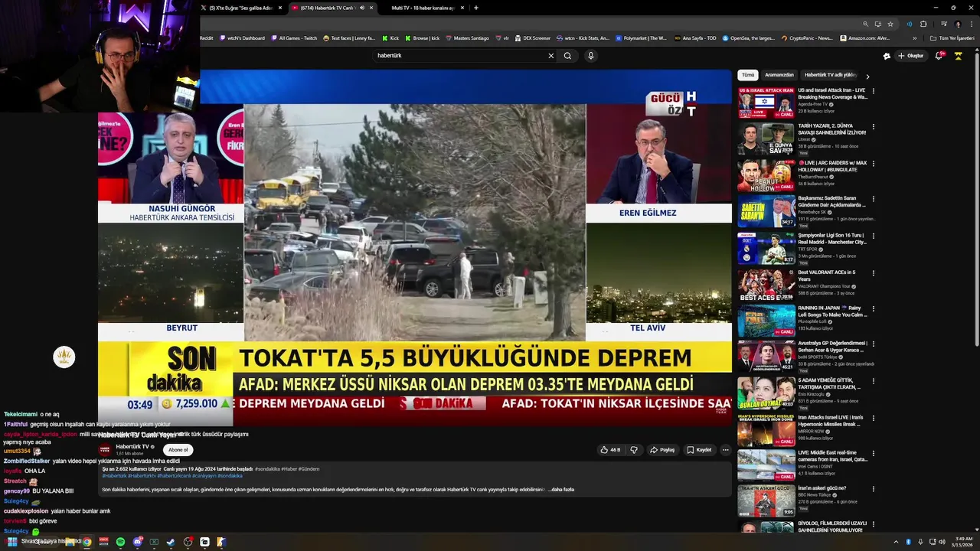Screen dimensions: 980x551
Task: Select the Aramanızdan filter chip
Action: pyautogui.click(x=779, y=75)
